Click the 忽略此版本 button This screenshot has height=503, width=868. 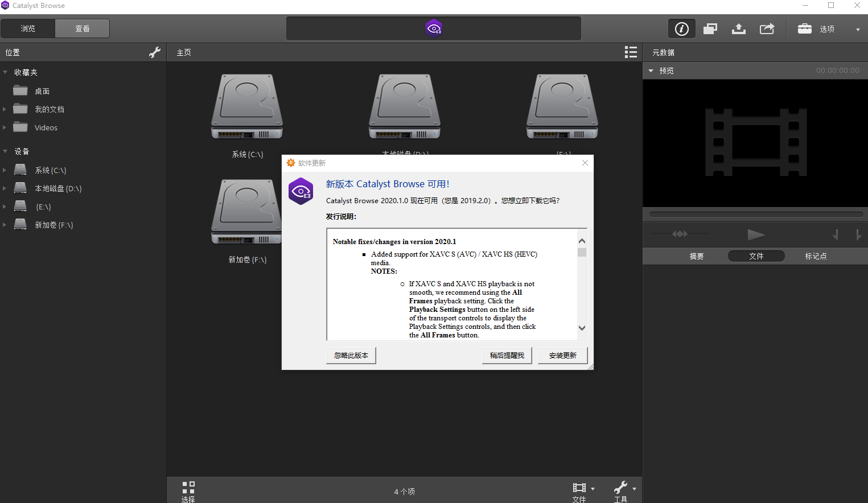coord(351,356)
